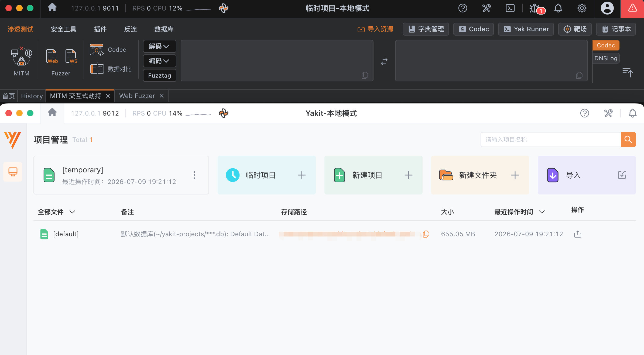
Task: Open the [default] project row
Action: [x=335, y=234]
